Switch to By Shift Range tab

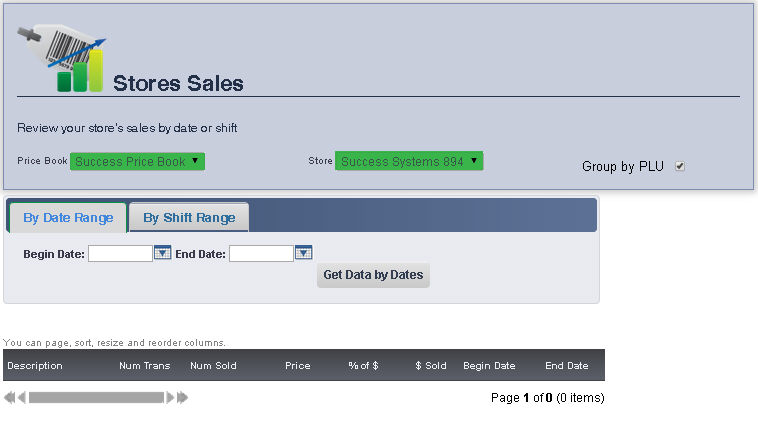(189, 218)
